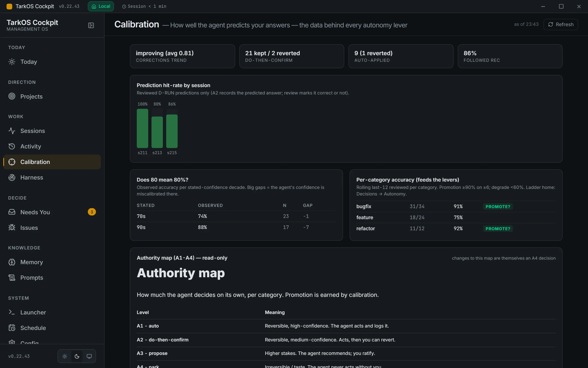This screenshot has height=368, width=588.
Task: Open the Projects page
Action: tap(52, 96)
